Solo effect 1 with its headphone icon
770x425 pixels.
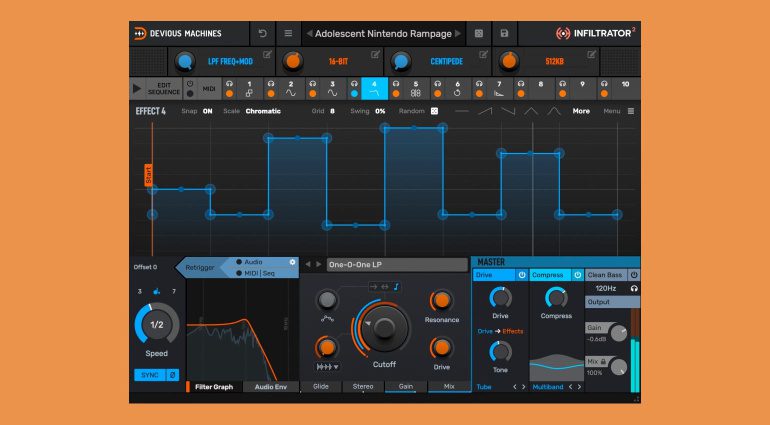coord(229,84)
